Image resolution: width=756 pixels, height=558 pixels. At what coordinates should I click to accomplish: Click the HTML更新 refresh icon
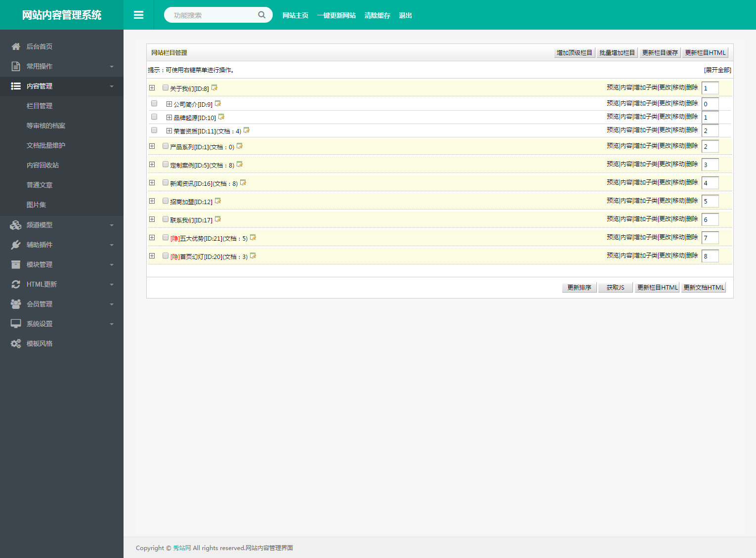[16, 284]
